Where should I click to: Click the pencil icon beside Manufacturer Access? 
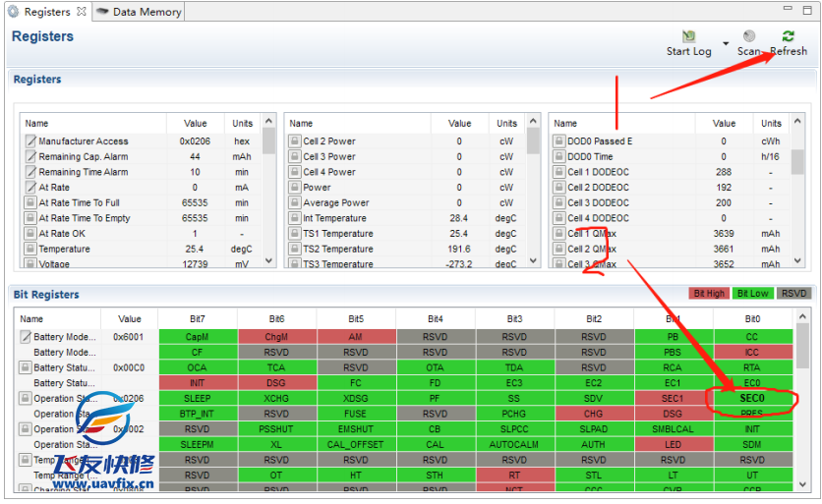tap(30, 141)
